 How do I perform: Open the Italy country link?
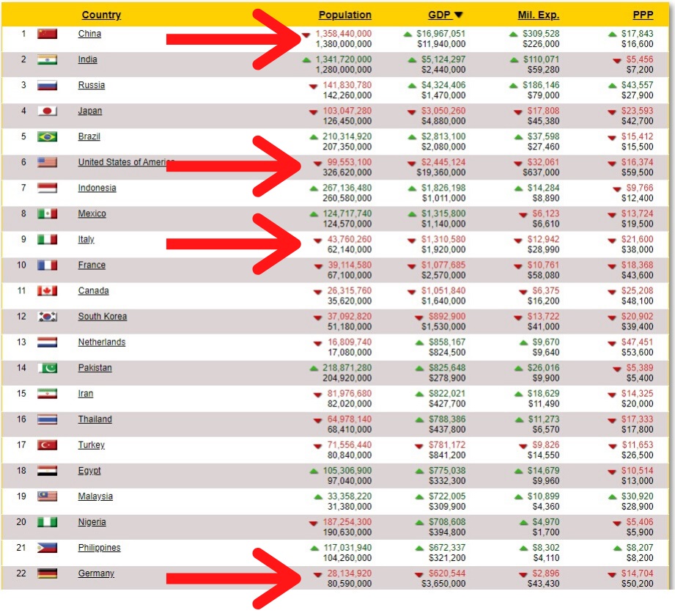tap(86, 240)
